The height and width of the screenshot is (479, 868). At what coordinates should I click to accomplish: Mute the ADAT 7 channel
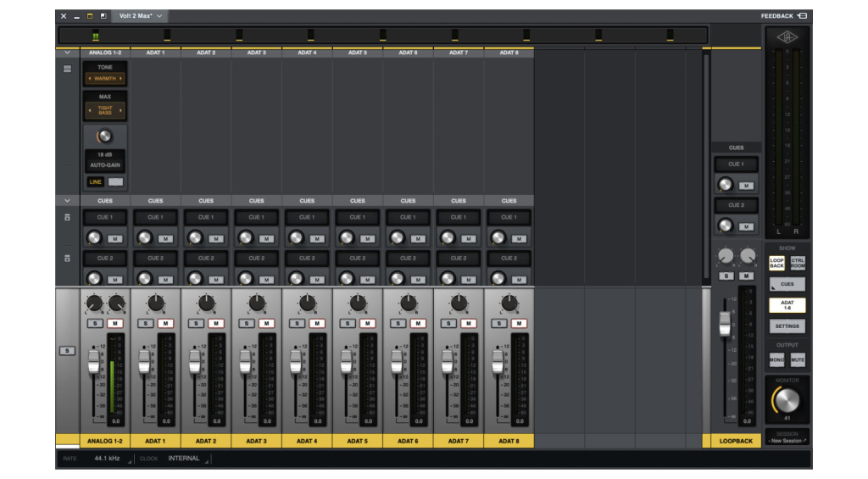pyautogui.click(x=468, y=323)
